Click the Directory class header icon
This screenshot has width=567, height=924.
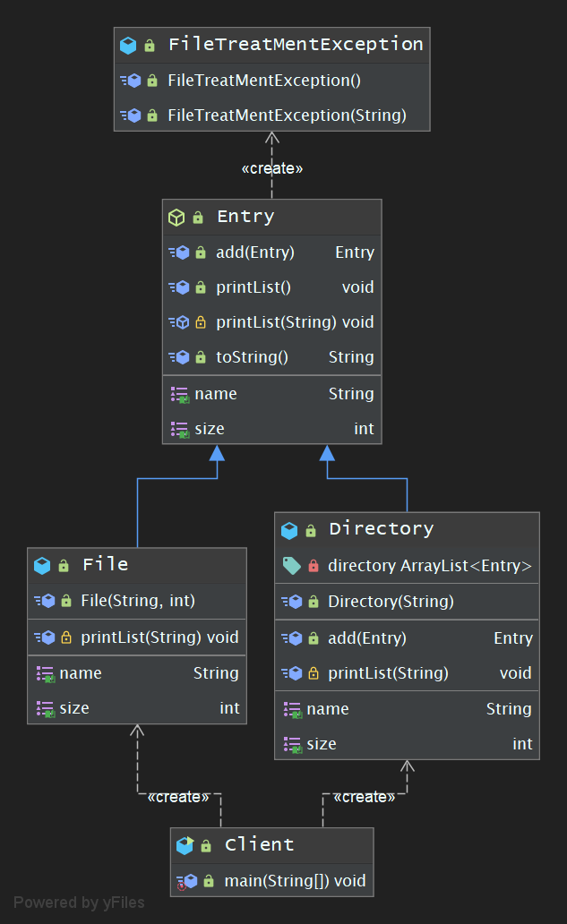pos(288,529)
